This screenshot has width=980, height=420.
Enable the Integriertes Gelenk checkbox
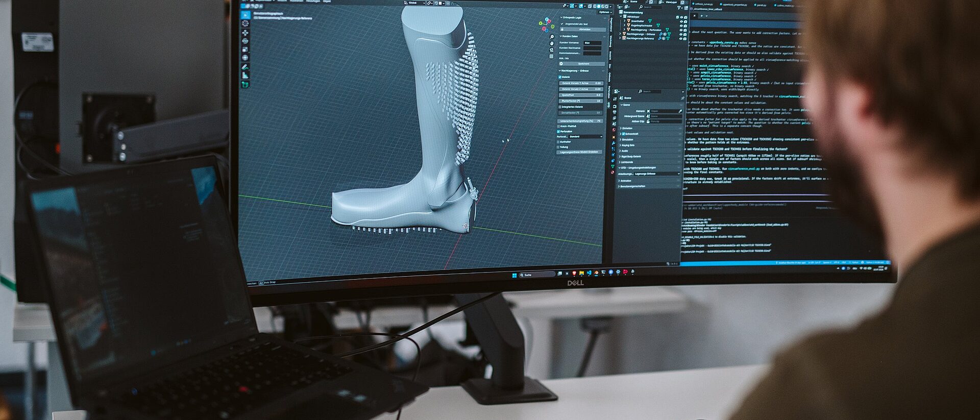pyautogui.click(x=560, y=107)
